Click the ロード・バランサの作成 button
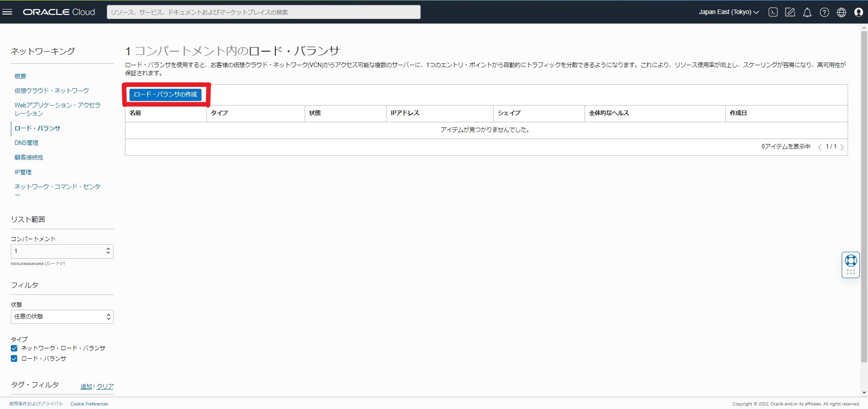The image size is (868, 409). pyautogui.click(x=166, y=95)
